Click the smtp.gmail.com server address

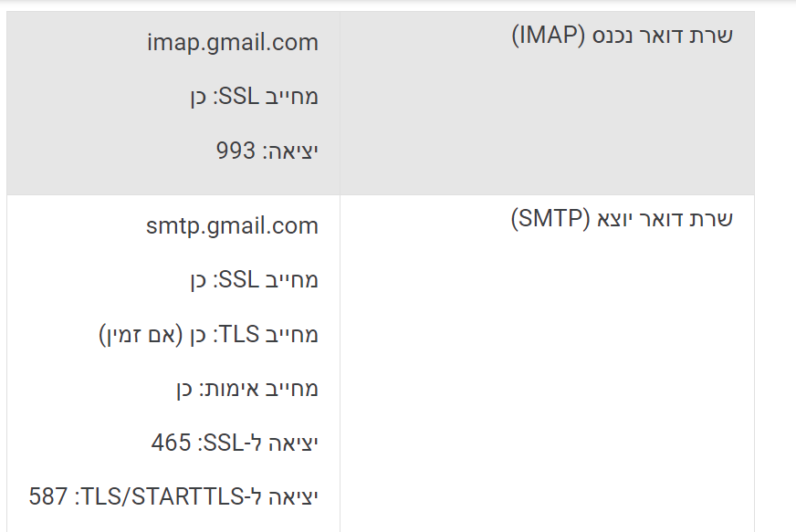point(232,225)
